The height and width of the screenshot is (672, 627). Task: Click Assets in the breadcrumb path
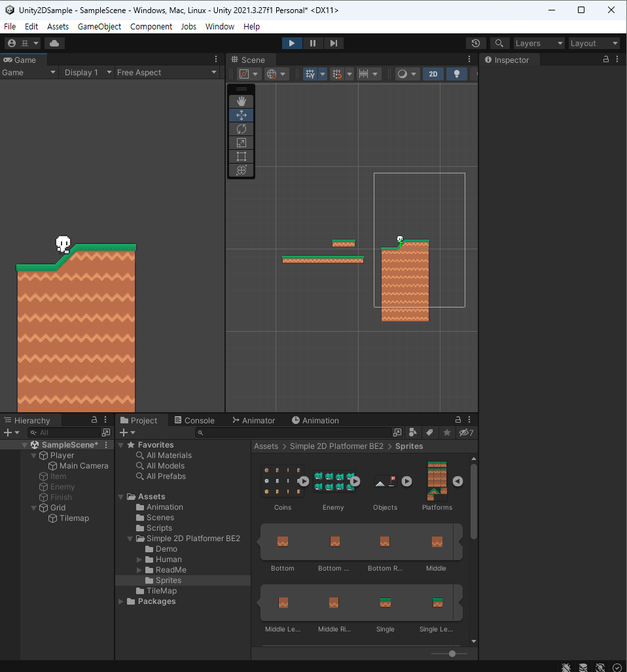(266, 446)
